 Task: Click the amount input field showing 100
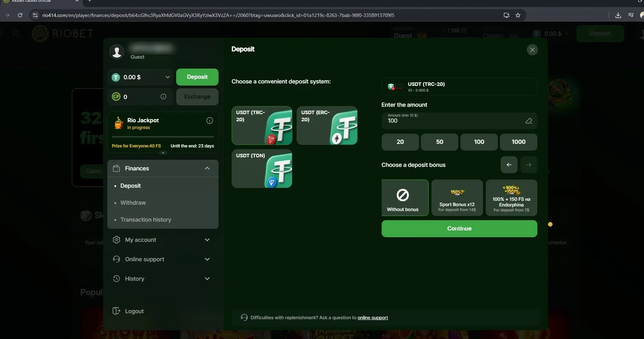(459, 121)
